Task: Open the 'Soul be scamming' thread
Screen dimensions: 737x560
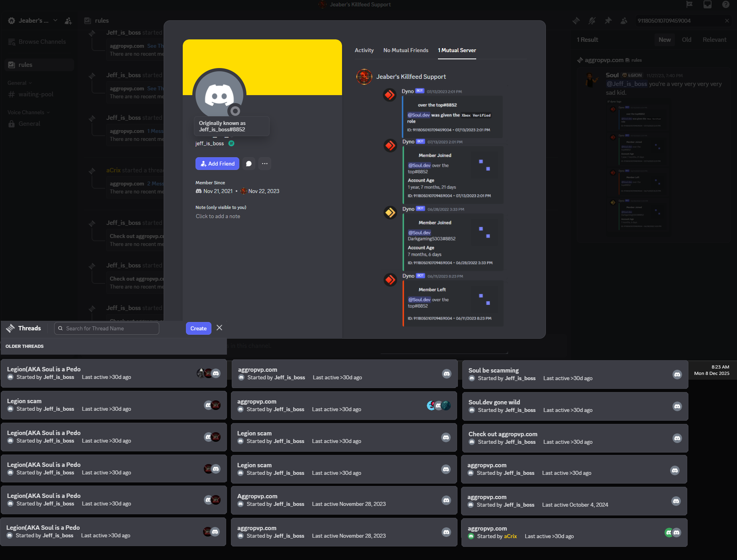Action: click(575, 375)
